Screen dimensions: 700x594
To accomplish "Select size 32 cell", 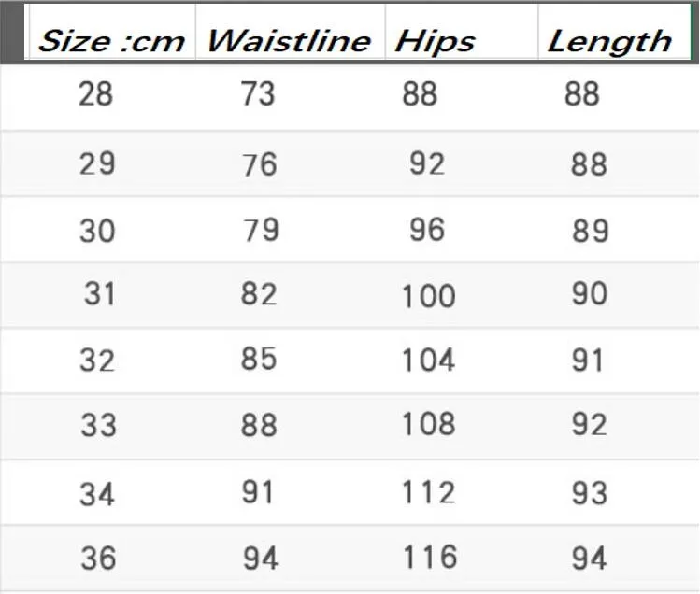I will point(97,361).
